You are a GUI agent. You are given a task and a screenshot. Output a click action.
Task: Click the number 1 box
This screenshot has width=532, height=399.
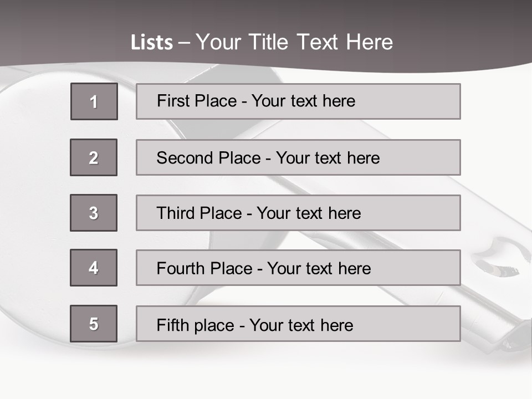[94, 101]
